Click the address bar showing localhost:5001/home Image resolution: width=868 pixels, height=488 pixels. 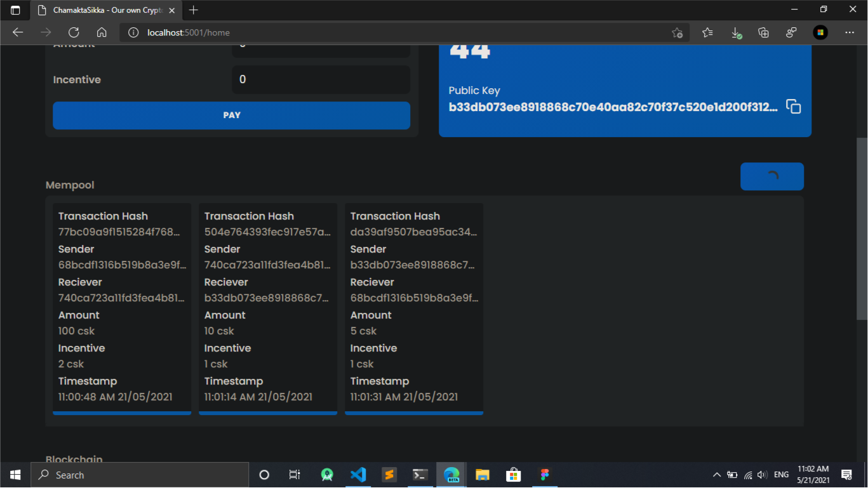pos(404,32)
